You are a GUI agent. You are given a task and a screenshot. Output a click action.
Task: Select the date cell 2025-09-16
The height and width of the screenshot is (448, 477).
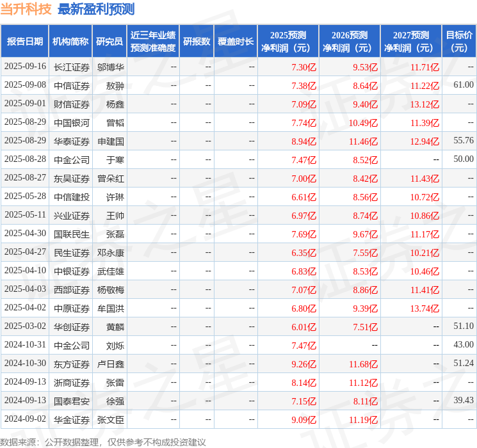tap(25, 67)
